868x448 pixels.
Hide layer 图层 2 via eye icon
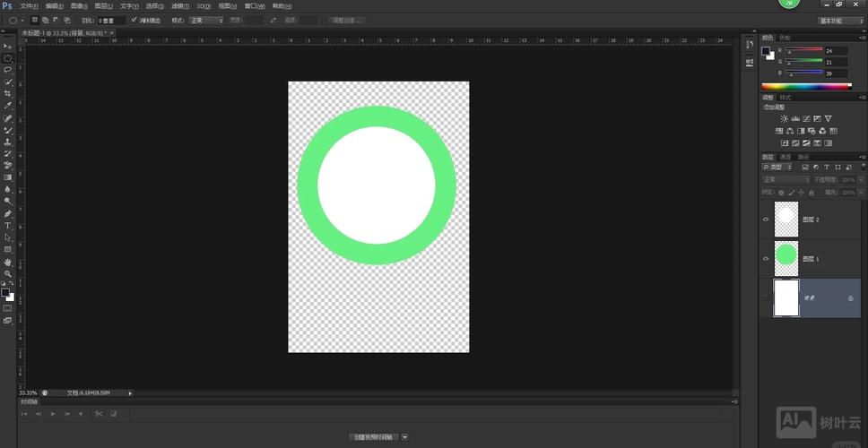pyautogui.click(x=766, y=220)
